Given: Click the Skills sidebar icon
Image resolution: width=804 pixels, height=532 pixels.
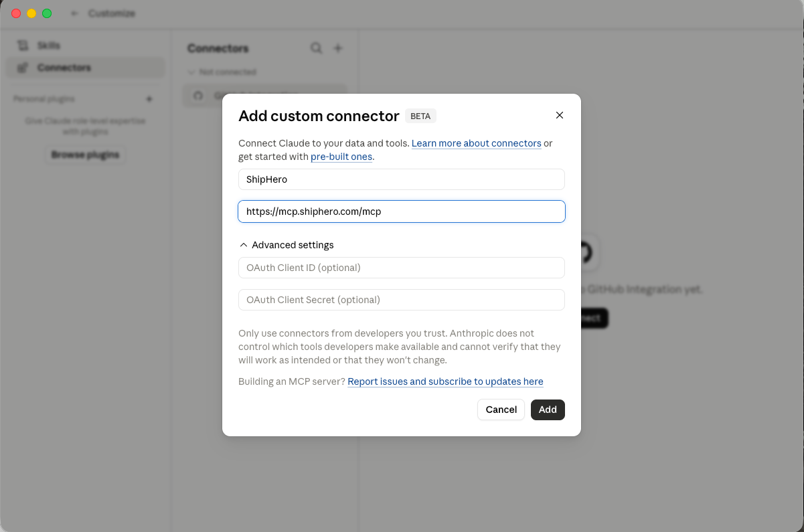Looking at the screenshot, I should coord(23,46).
